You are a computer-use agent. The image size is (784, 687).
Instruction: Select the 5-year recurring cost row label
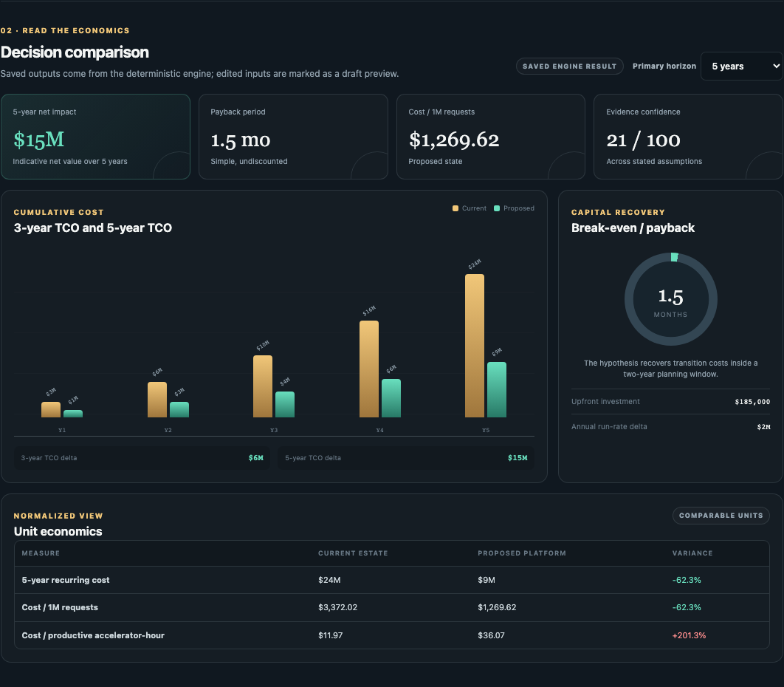click(x=66, y=580)
